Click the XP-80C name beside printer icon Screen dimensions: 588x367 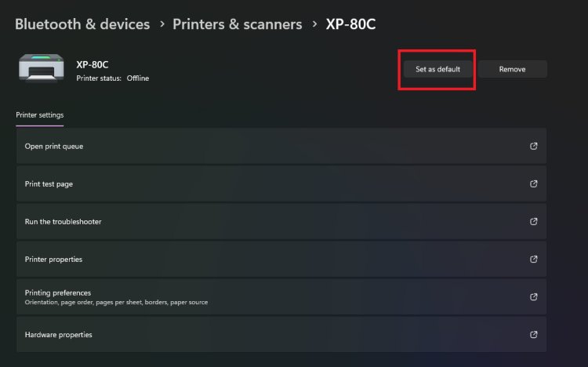pos(93,64)
